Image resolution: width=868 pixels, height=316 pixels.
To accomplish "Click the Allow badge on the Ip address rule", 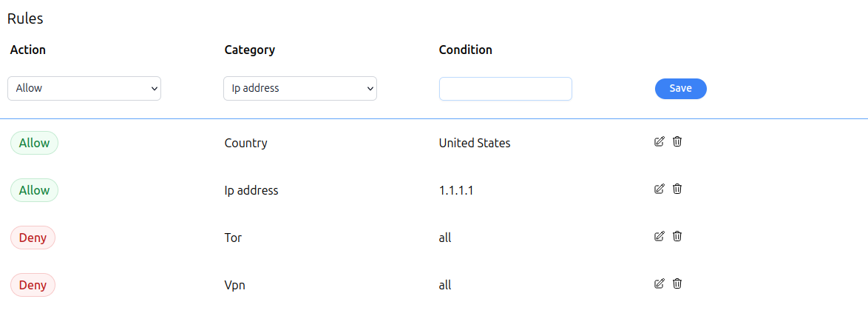I will [x=34, y=190].
